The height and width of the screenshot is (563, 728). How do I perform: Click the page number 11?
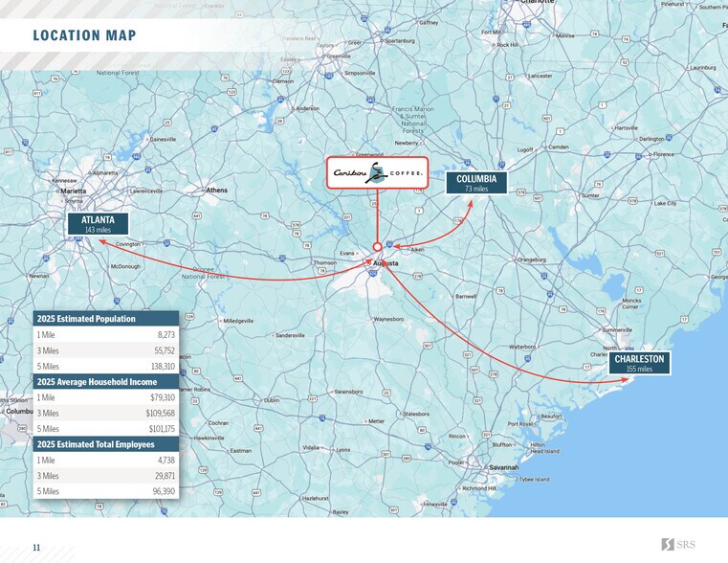pyautogui.click(x=36, y=547)
